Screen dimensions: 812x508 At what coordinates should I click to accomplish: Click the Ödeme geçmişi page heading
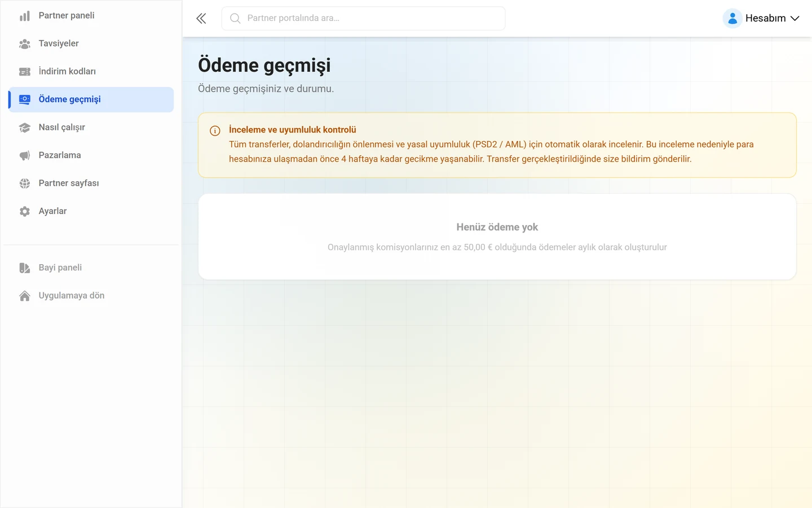(x=264, y=66)
